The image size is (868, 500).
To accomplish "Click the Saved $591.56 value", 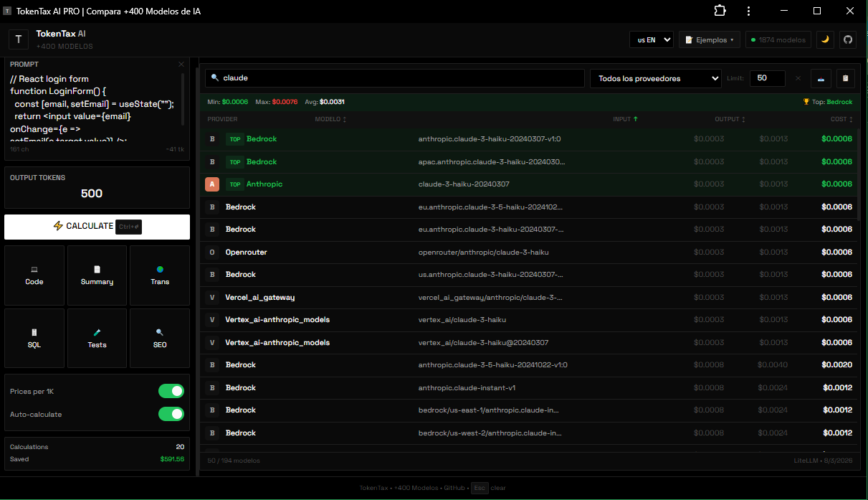I will coord(172,459).
